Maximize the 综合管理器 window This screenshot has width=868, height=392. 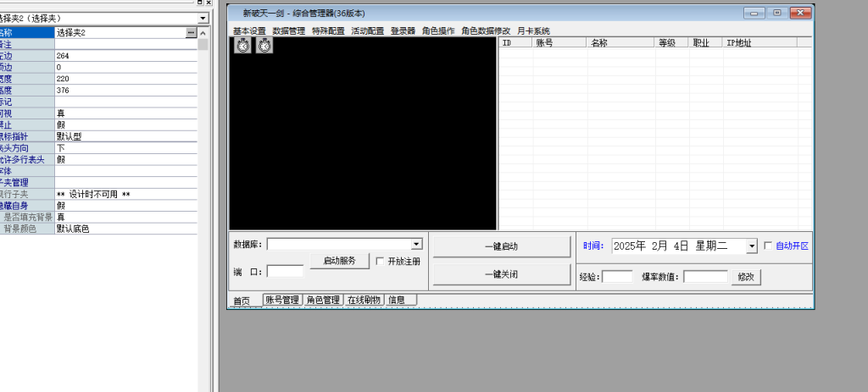tap(777, 14)
